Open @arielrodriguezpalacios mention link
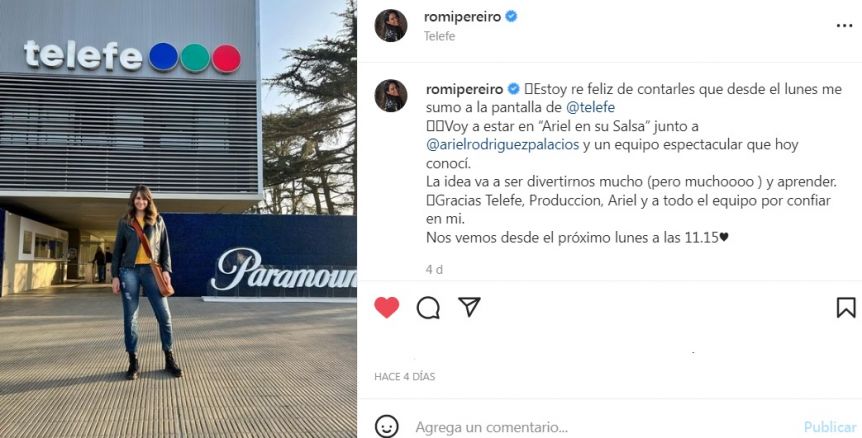862x438 pixels. [502, 145]
